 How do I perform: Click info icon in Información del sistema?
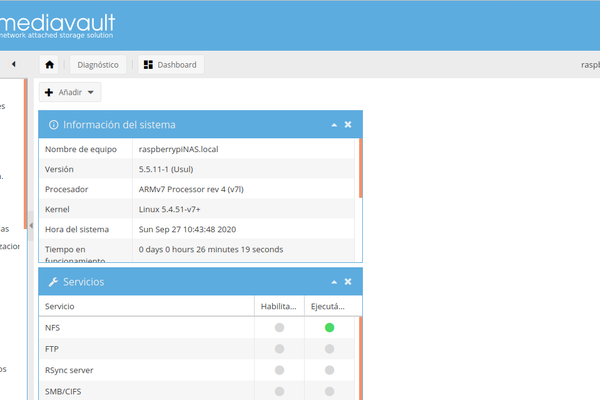(x=54, y=125)
